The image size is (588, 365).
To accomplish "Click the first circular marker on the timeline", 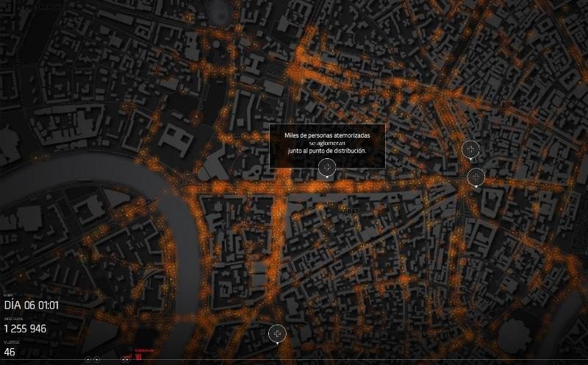I will (88, 360).
